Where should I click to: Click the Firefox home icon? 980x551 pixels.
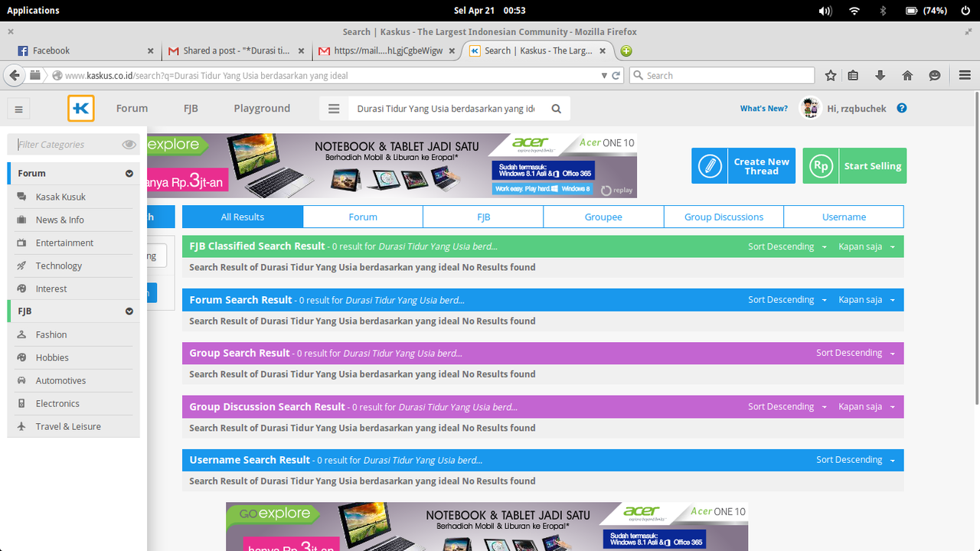[x=907, y=75]
